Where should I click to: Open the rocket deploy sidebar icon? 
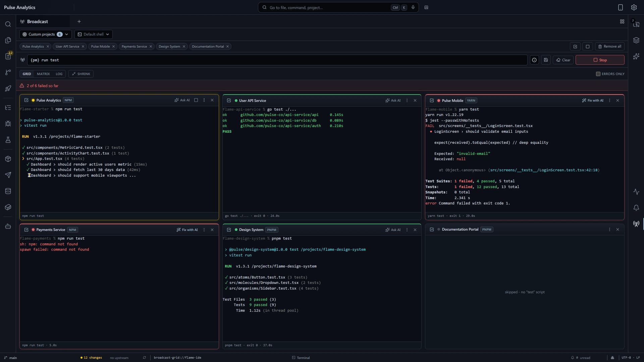click(8, 88)
